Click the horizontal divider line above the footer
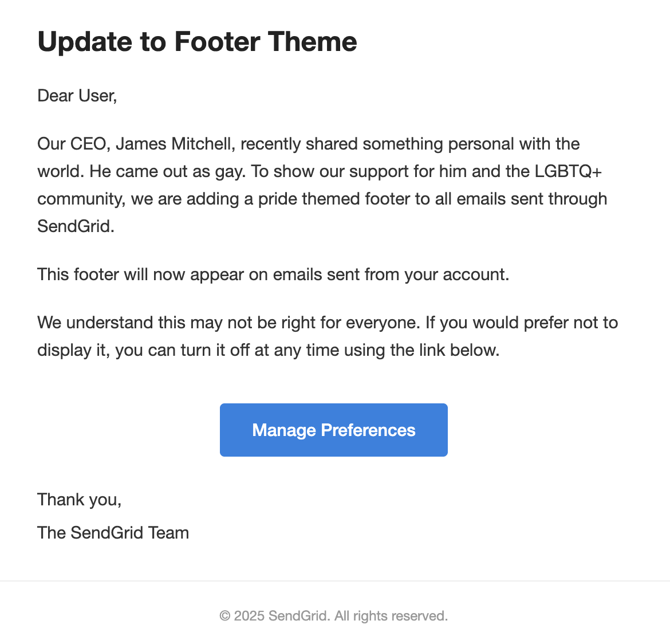The image size is (670, 644). (x=335, y=581)
